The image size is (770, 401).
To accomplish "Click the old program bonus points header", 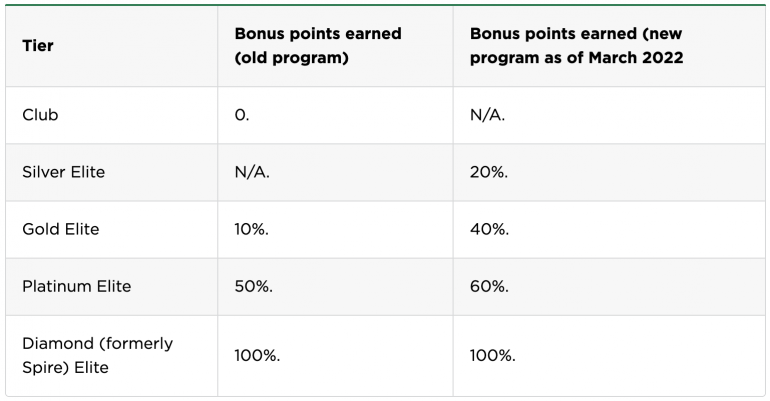I will click(x=317, y=46).
